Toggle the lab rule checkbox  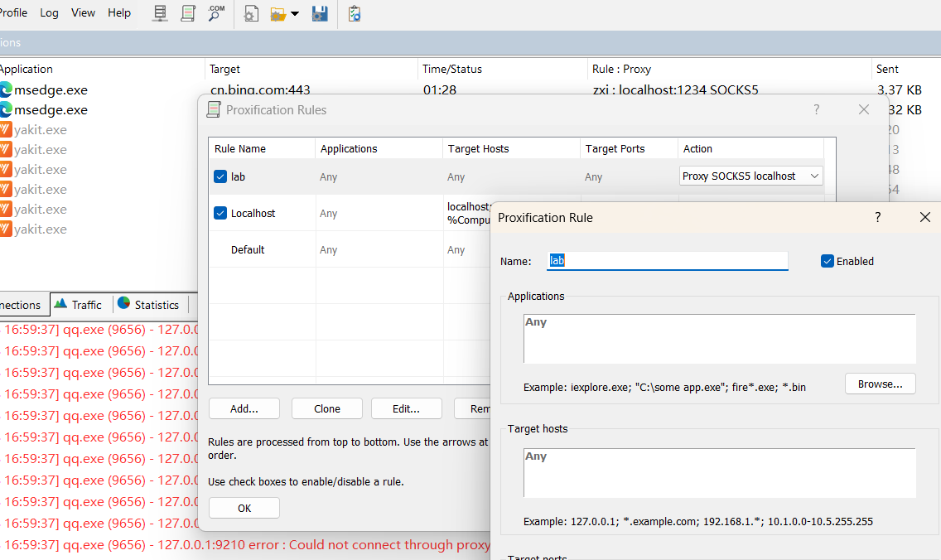pyautogui.click(x=220, y=176)
